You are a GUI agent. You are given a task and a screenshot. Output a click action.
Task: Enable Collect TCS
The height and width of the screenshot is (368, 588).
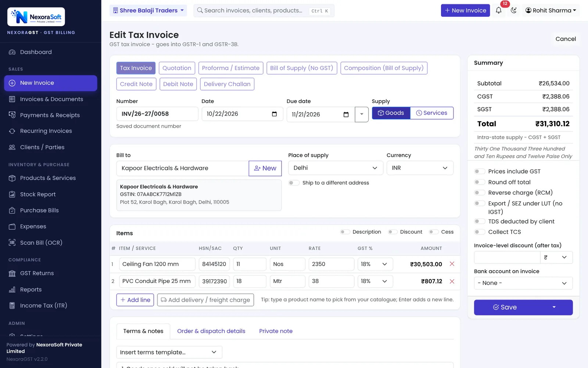(479, 232)
